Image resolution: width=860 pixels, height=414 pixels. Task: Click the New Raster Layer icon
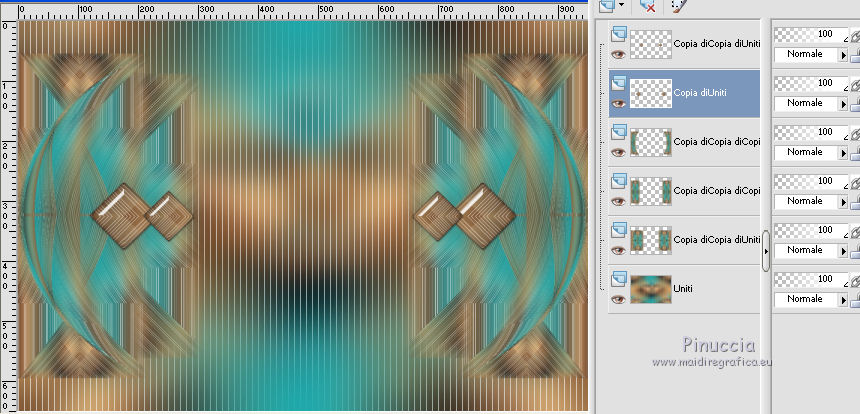(607, 5)
